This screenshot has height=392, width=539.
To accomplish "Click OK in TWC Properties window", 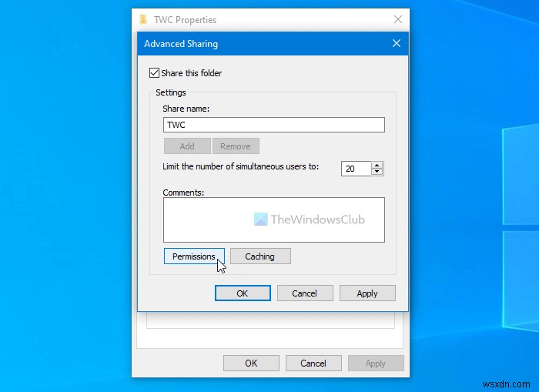I will (251, 364).
